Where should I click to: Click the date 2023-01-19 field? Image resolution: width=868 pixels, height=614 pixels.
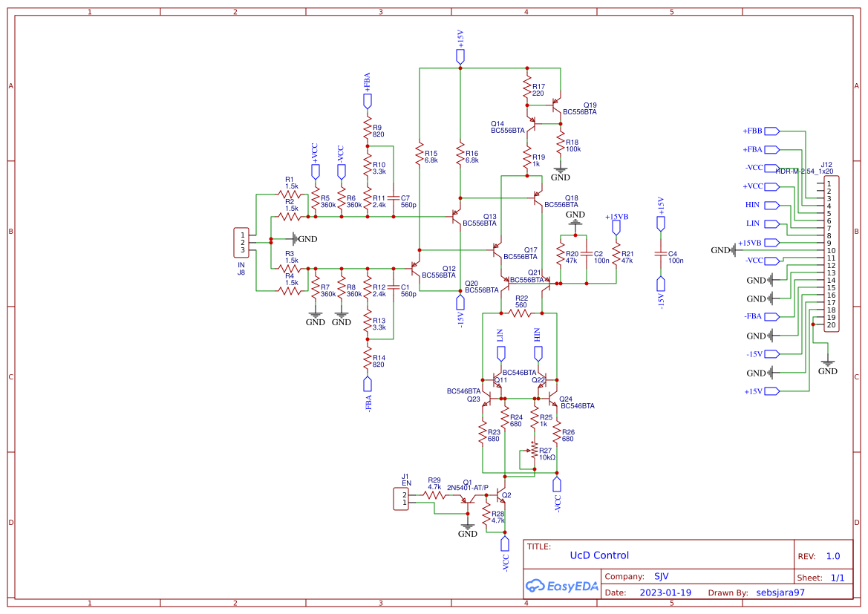coord(666,592)
